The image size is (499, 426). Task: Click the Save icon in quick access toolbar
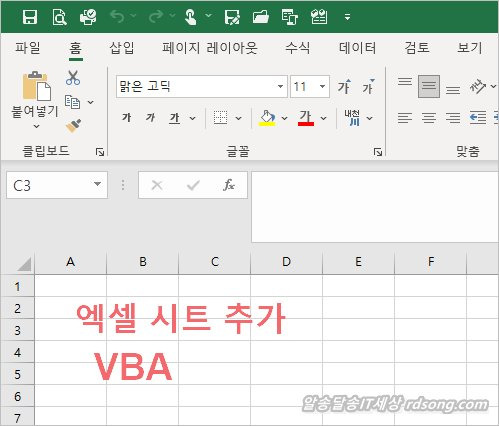tap(30, 17)
